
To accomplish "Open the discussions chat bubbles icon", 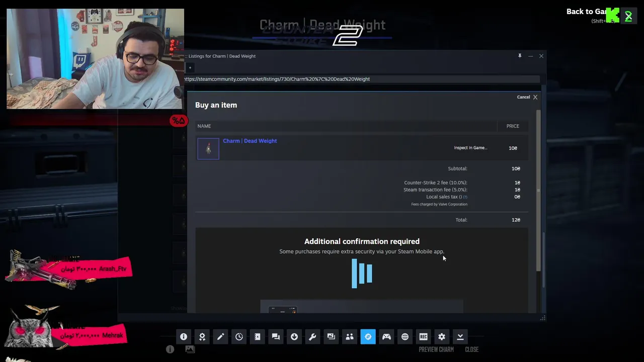I will coord(276,337).
